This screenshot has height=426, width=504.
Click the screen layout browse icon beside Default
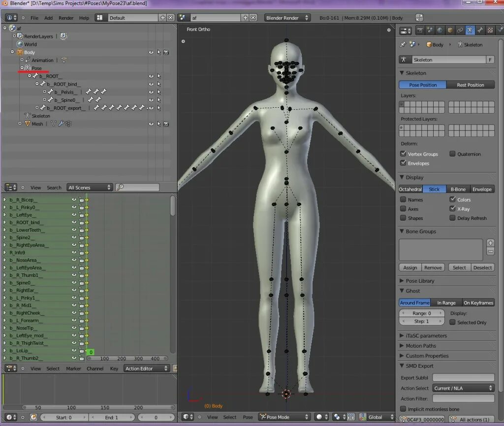click(x=99, y=18)
